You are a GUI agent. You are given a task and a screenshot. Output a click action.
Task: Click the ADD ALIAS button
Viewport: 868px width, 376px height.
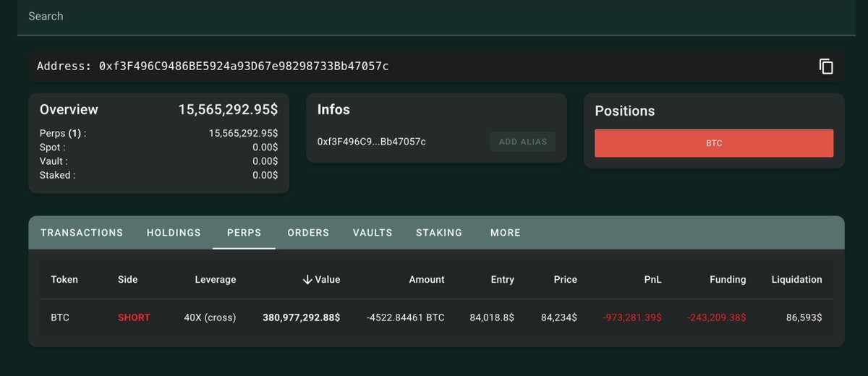[523, 142]
